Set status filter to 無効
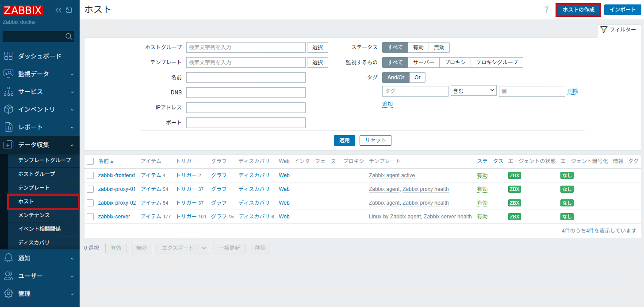Image resolution: width=644 pixels, height=307 pixels. [x=439, y=47]
